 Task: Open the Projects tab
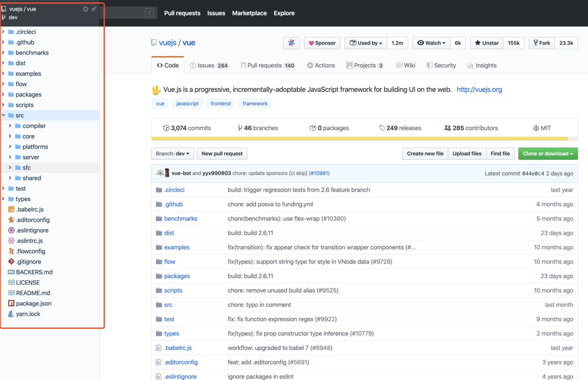point(365,65)
